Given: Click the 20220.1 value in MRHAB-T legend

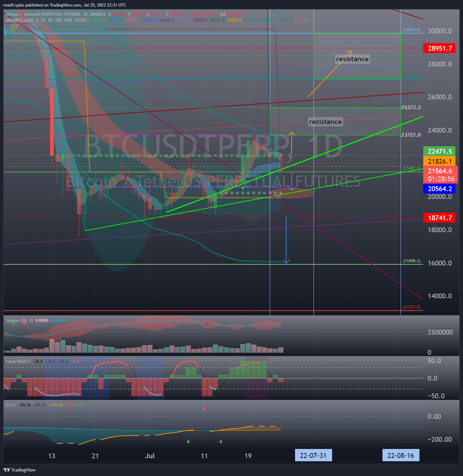Looking at the screenshot, I should click(82, 20).
